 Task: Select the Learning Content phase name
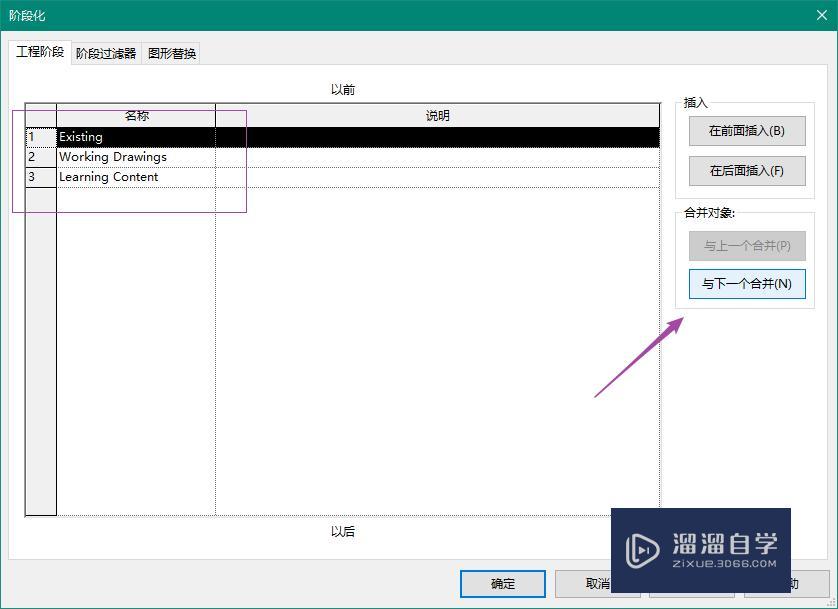136,177
